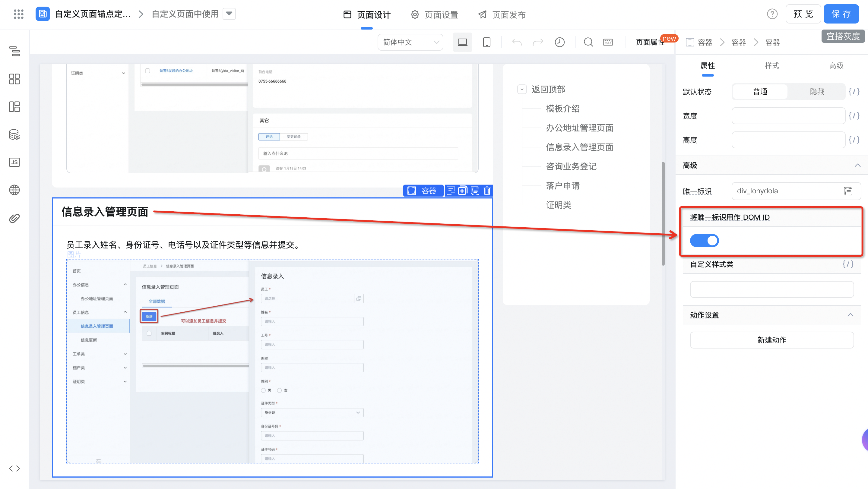868x489 pixels.
Task: Click the 办公地址管理页面 anchor link
Action: point(580,128)
